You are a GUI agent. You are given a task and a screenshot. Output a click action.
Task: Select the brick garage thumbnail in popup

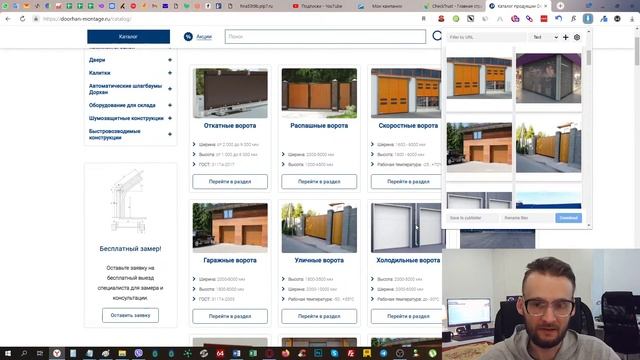pyautogui.click(x=479, y=147)
